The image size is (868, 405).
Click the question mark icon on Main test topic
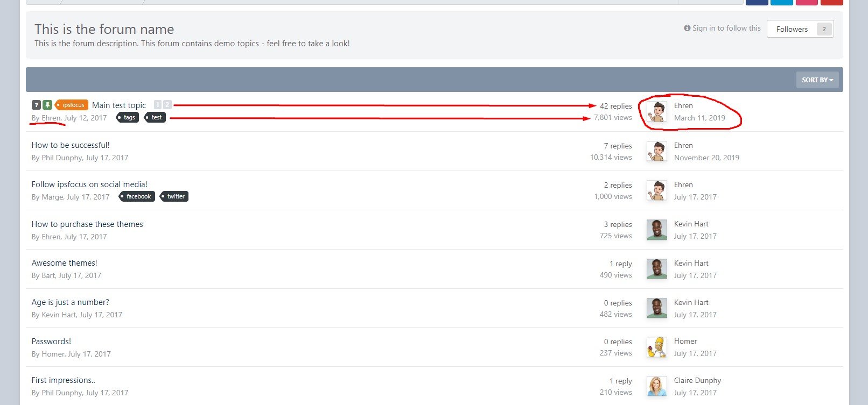click(36, 105)
